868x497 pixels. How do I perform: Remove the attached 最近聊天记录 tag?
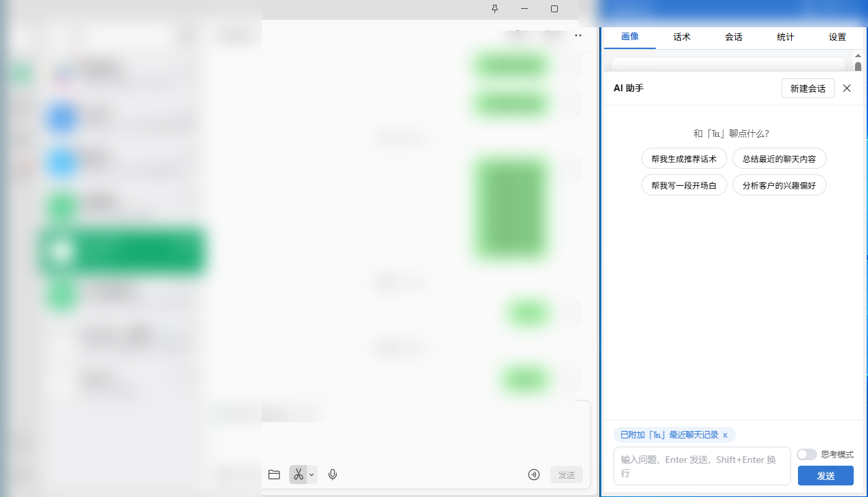[x=725, y=435]
